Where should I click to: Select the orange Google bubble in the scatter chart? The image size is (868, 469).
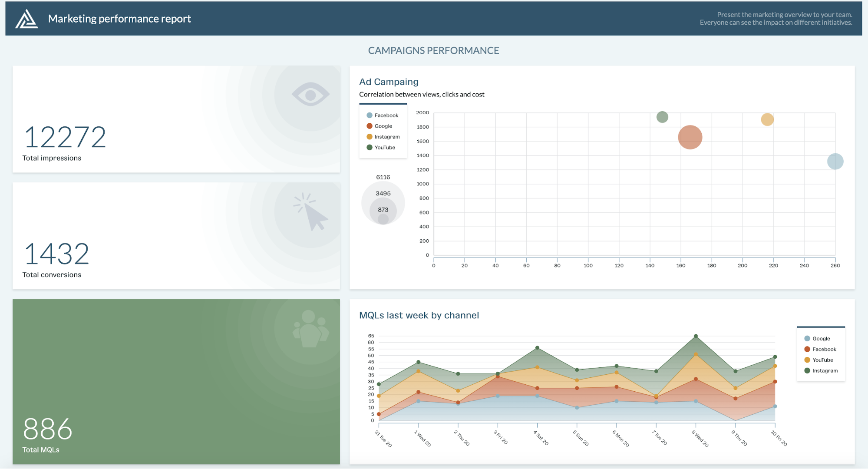coord(691,136)
